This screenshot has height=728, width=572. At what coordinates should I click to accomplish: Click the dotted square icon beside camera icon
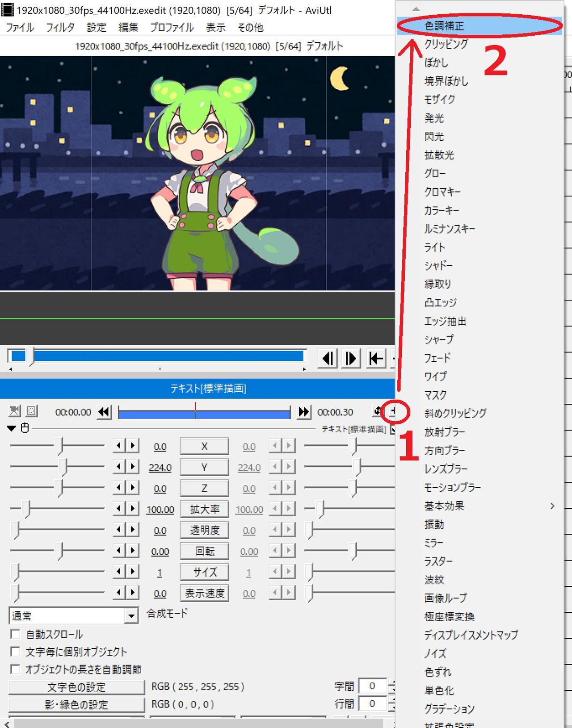click(x=31, y=411)
